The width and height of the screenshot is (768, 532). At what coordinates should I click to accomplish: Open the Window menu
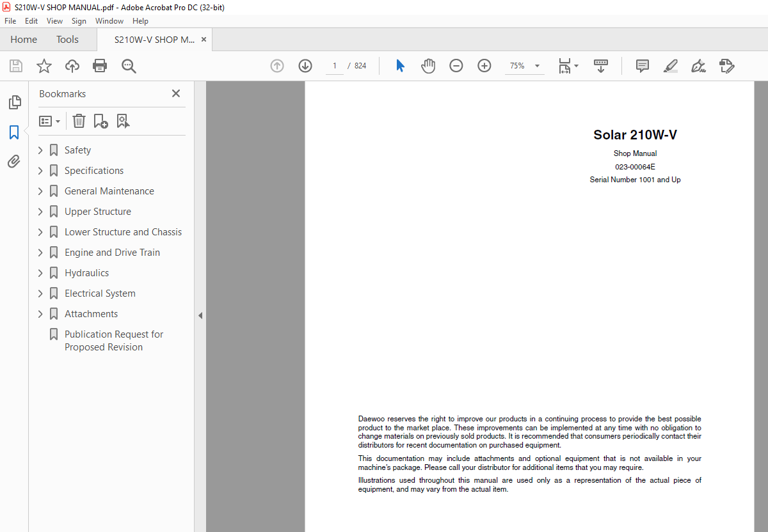(109, 21)
